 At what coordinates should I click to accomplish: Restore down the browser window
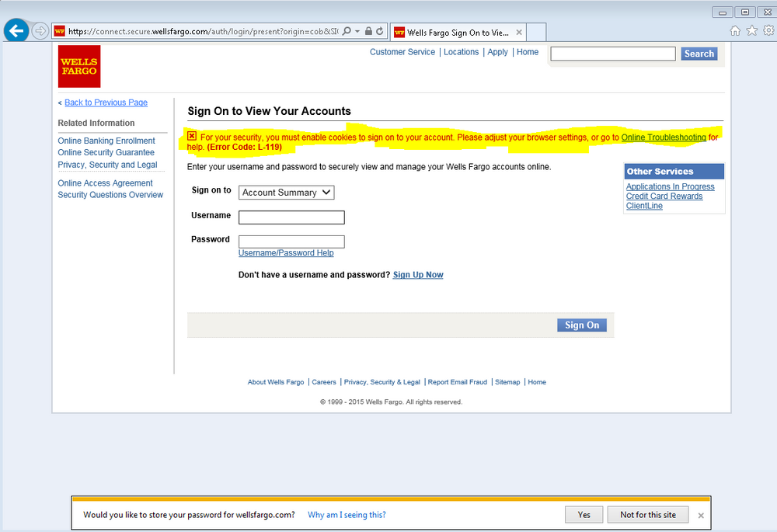tap(745, 12)
